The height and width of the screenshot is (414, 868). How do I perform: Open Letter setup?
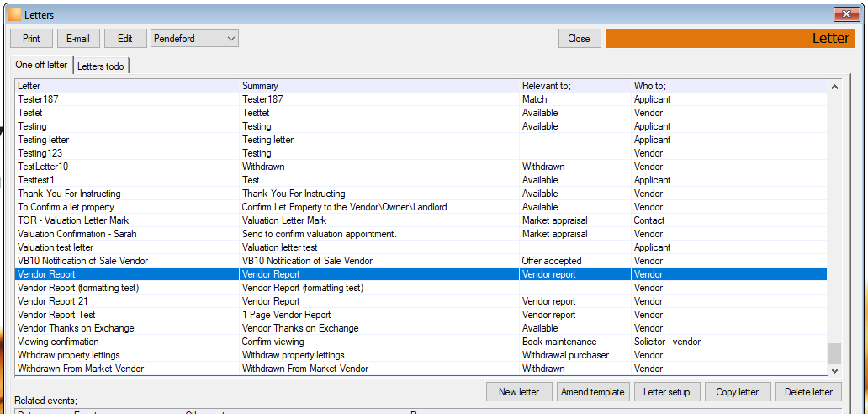pyautogui.click(x=666, y=392)
